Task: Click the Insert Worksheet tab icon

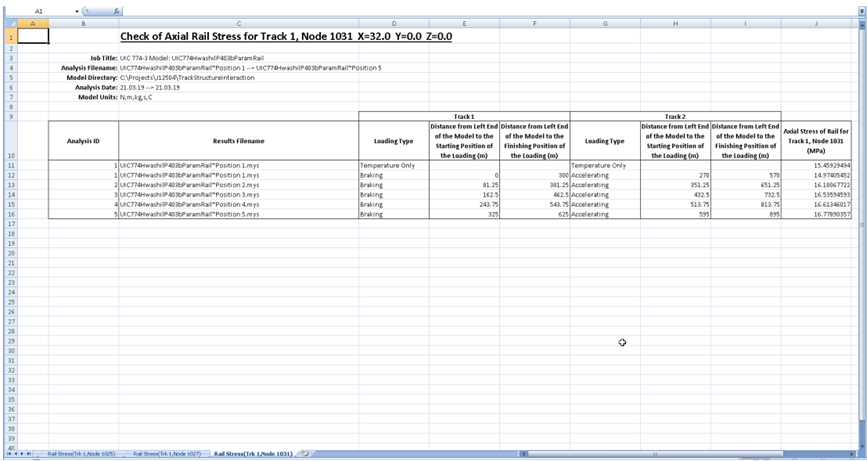Action: pyautogui.click(x=305, y=454)
